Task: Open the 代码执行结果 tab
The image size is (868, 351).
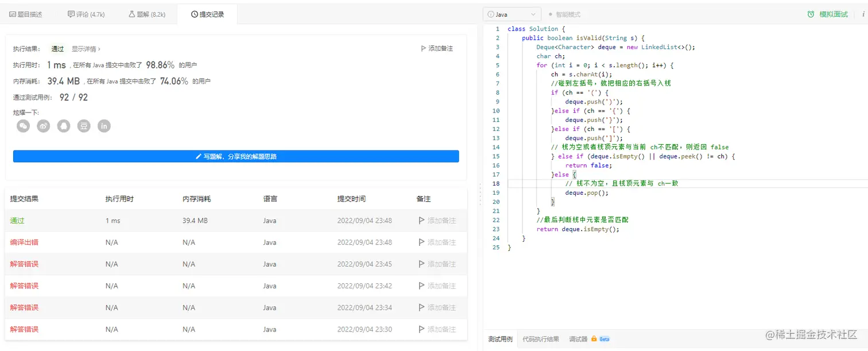Action: [x=541, y=339]
